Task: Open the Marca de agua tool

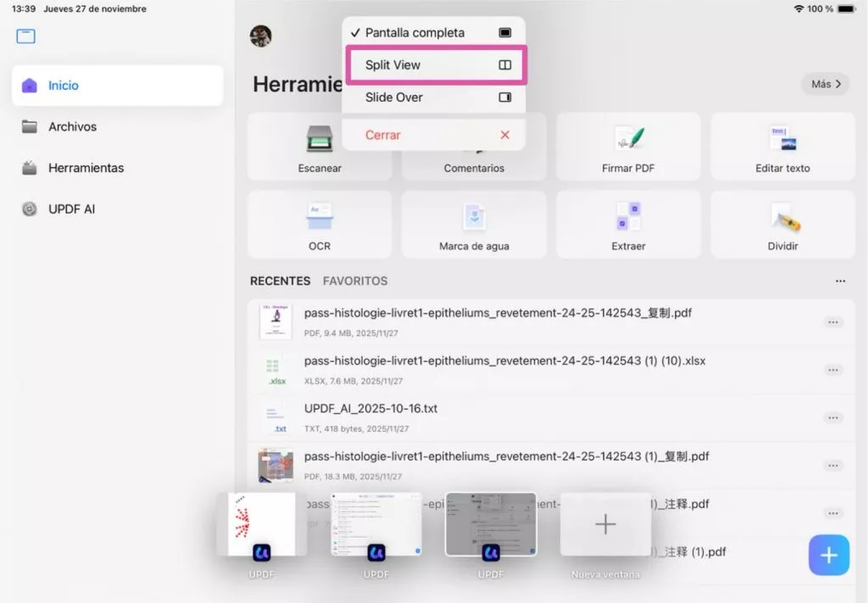Action: [x=474, y=225]
